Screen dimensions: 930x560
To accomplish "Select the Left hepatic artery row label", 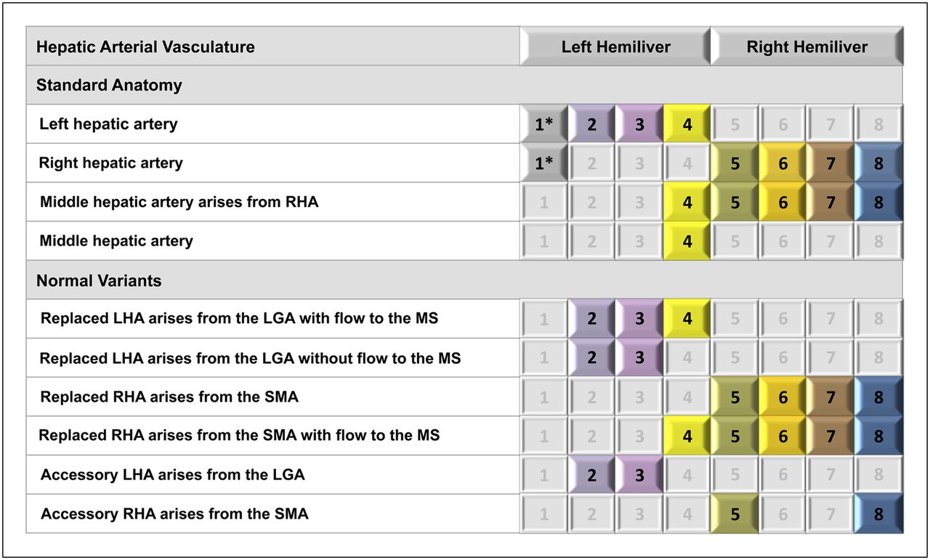I will (108, 124).
